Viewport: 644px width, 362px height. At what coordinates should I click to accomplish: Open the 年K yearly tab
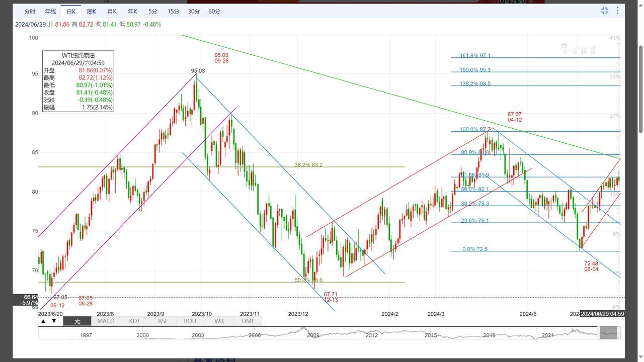tap(132, 11)
